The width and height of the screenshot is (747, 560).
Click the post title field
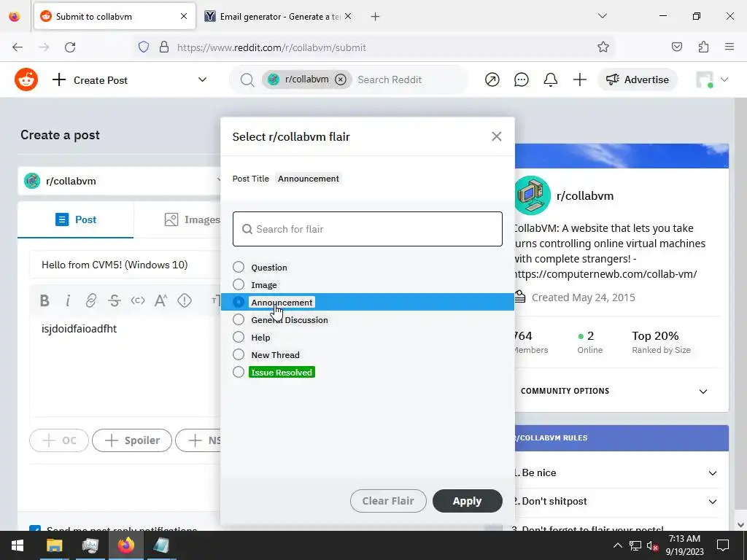point(125,265)
